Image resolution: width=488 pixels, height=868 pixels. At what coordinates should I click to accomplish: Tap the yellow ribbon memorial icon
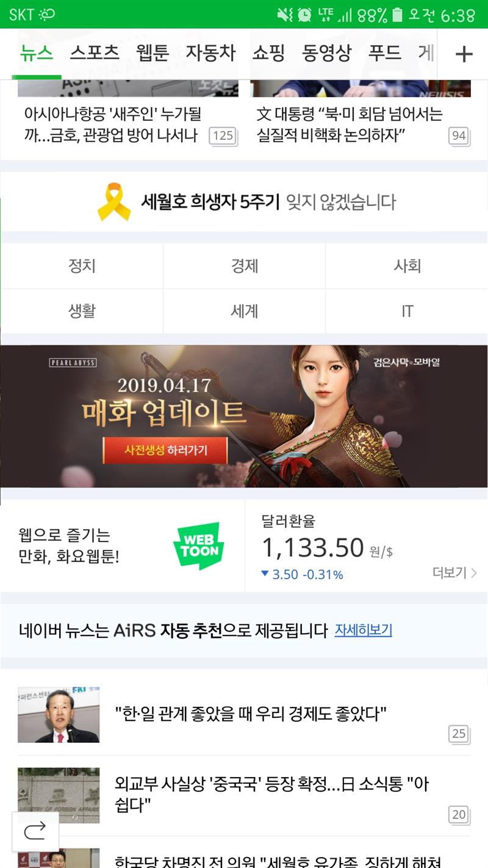(x=114, y=202)
